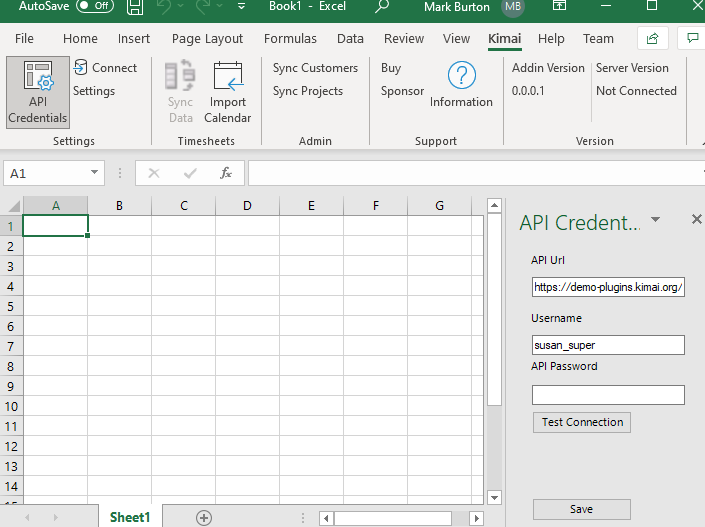Select column G header

click(439, 205)
